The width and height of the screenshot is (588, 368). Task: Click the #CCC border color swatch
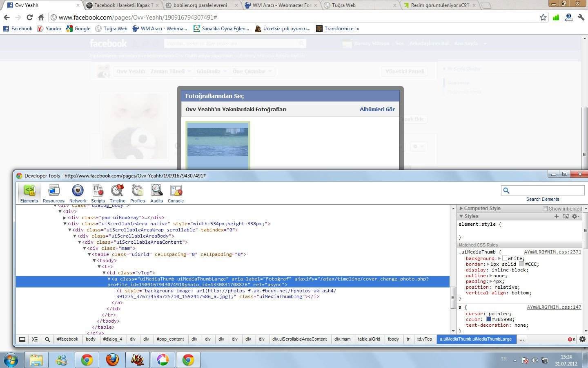click(522, 264)
